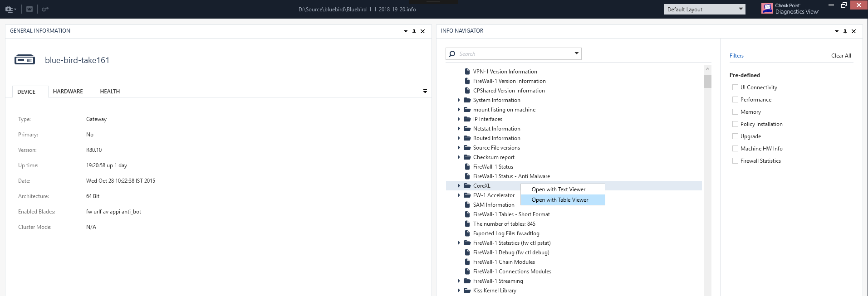The width and height of the screenshot is (868, 296).
Task: Enable the Performance filter checkbox
Action: tap(735, 100)
